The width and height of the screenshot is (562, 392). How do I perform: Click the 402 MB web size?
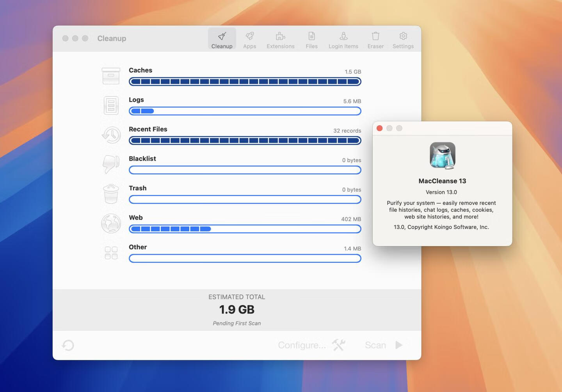point(351,219)
